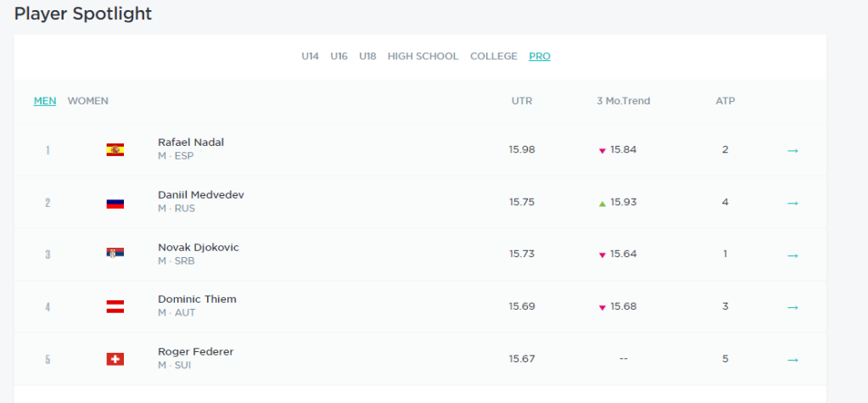868x403 pixels.
Task: Switch to HIGH SCHOOL category
Action: point(423,56)
